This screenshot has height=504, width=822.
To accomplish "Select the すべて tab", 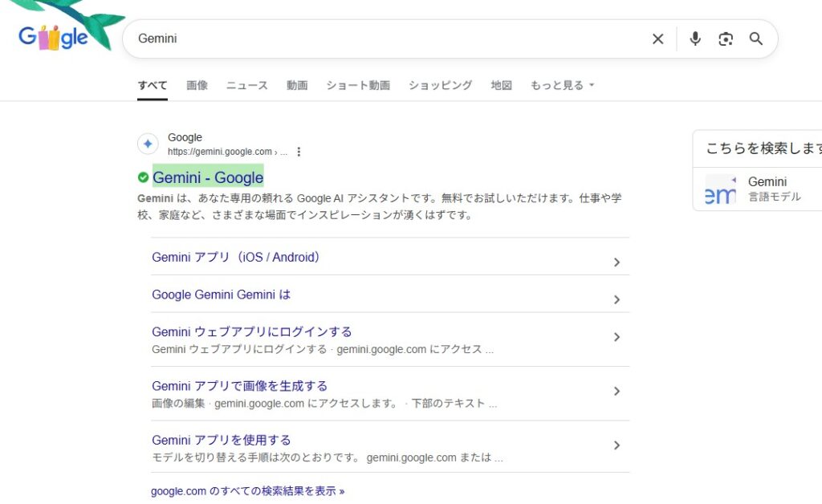I will click(153, 85).
